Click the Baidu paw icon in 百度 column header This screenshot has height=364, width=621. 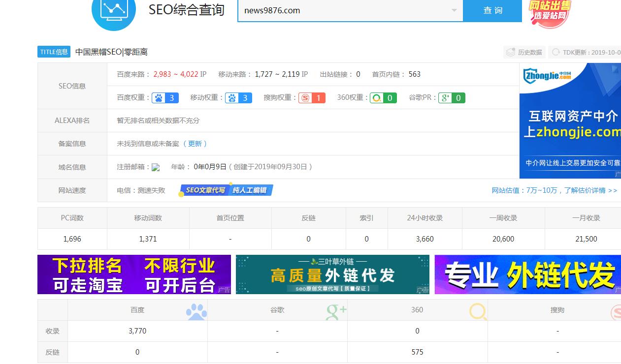tap(196, 311)
